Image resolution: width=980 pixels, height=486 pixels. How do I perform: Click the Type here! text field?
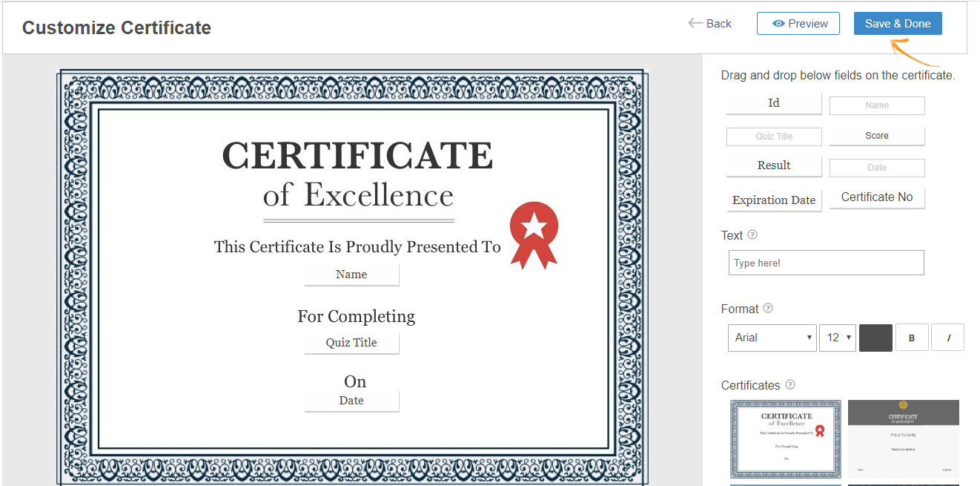(826, 263)
